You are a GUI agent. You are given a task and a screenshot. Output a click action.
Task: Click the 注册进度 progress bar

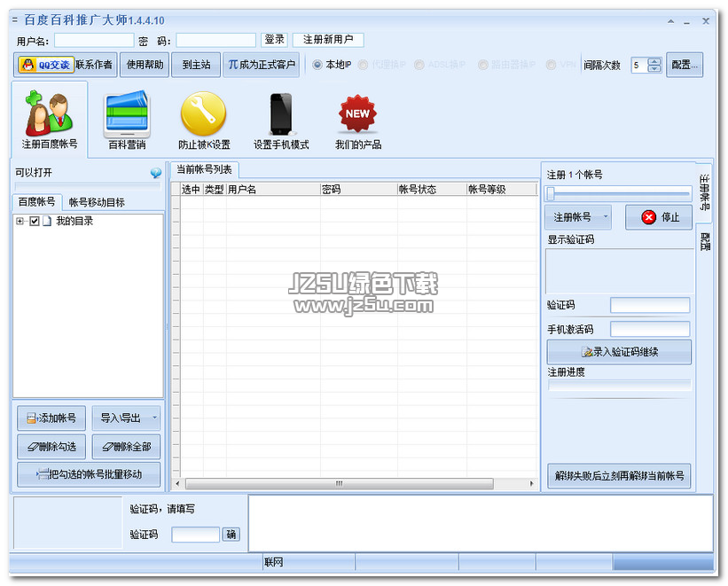(x=619, y=385)
